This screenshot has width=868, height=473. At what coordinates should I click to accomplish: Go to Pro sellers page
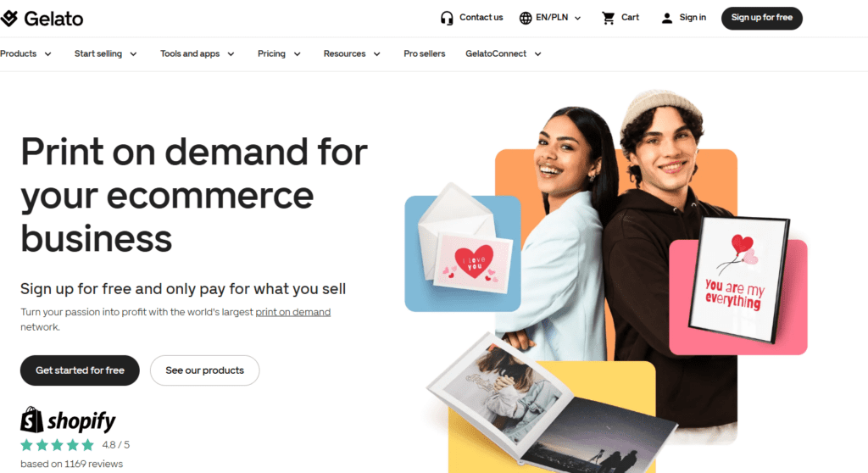pyautogui.click(x=424, y=53)
